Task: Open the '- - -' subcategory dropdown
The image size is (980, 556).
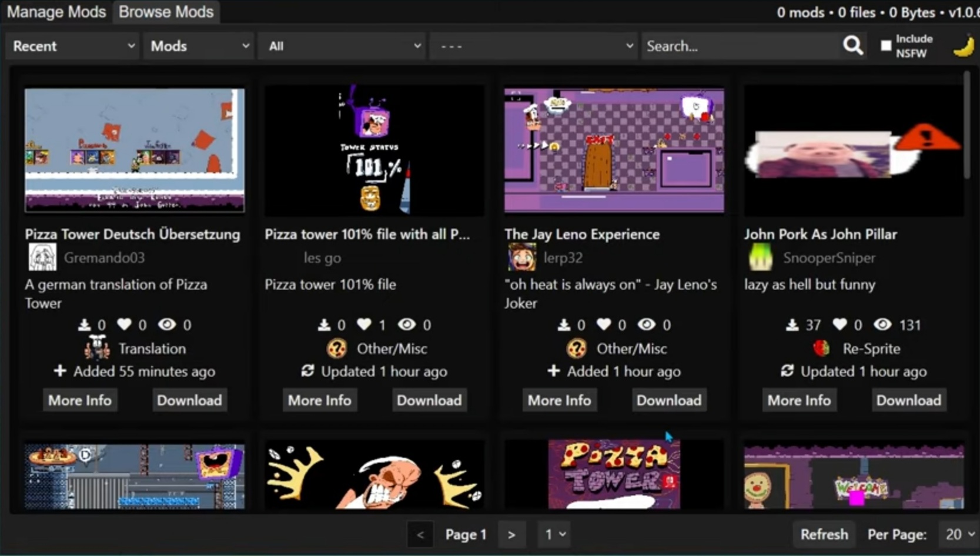Action: [x=533, y=46]
